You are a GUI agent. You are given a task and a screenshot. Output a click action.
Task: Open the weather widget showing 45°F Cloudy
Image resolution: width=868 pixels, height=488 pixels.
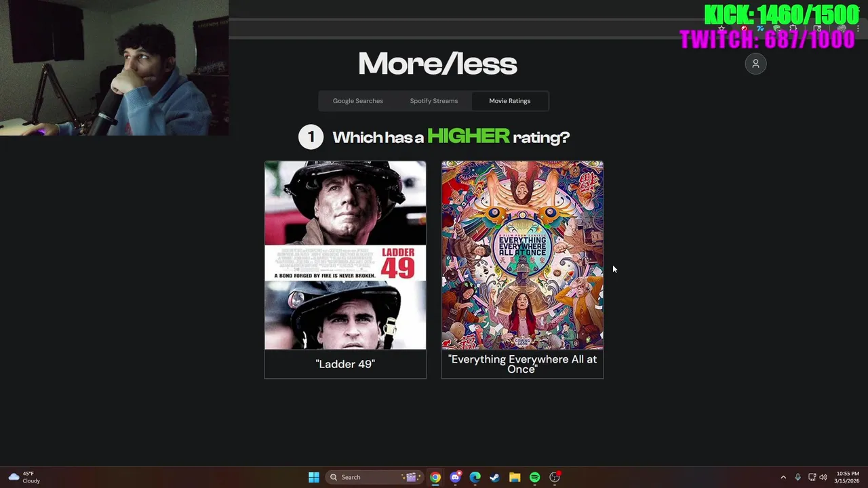(24, 477)
